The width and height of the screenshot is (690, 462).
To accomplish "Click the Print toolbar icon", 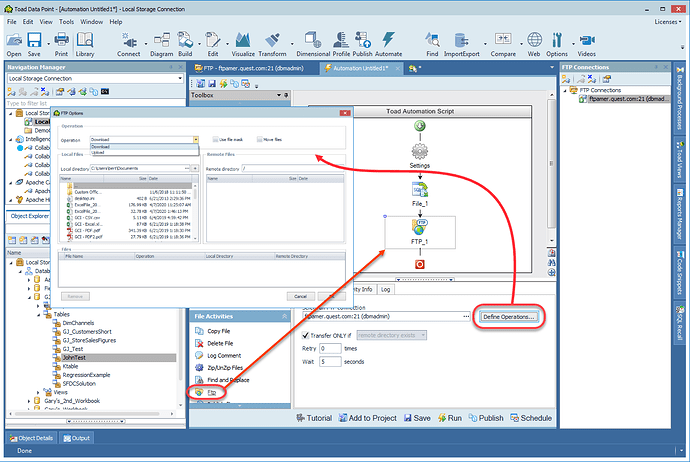I will [x=61, y=44].
